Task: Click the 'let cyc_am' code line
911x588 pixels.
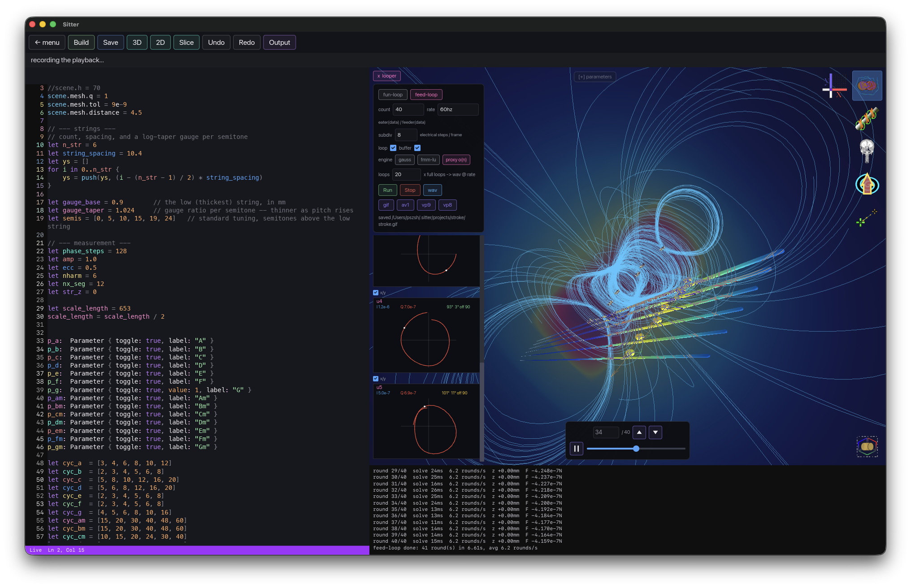Action: pos(117,520)
